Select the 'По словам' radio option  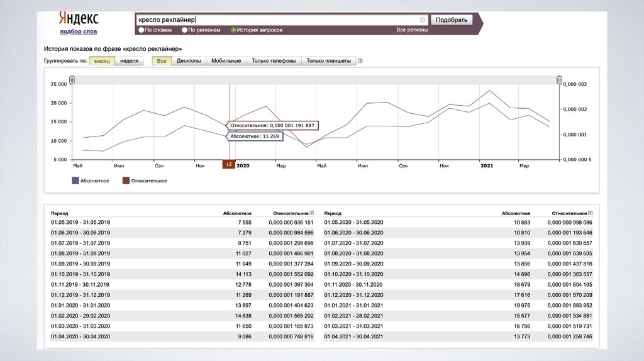point(141,30)
